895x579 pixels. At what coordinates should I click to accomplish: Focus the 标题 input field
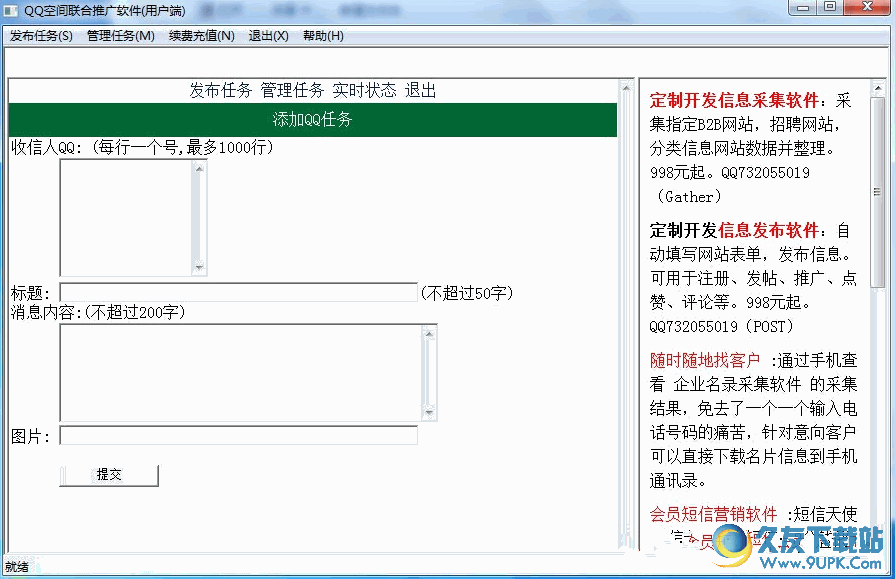(239, 292)
